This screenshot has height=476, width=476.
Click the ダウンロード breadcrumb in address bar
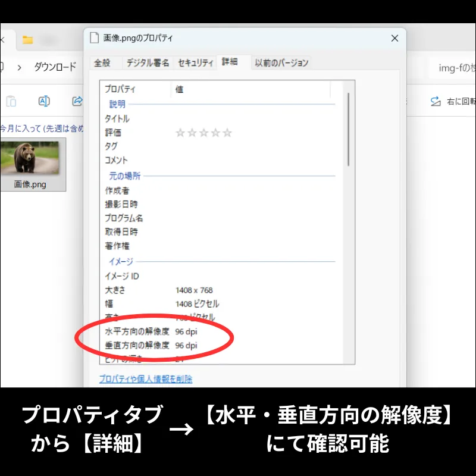(55, 67)
